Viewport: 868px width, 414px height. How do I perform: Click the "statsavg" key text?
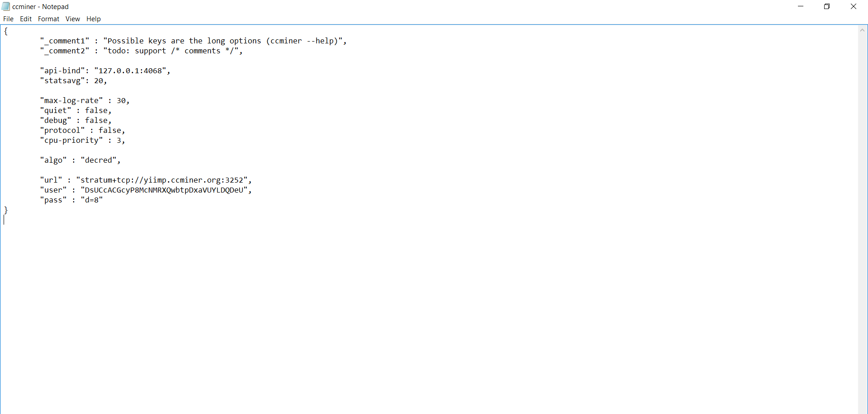tap(62, 81)
